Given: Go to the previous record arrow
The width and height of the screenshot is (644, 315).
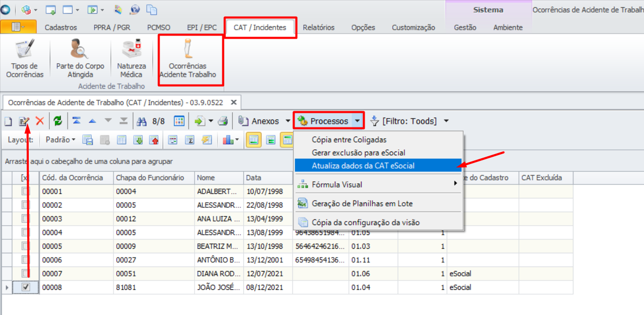Looking at the screenshot, I should [x=92, y=121].
